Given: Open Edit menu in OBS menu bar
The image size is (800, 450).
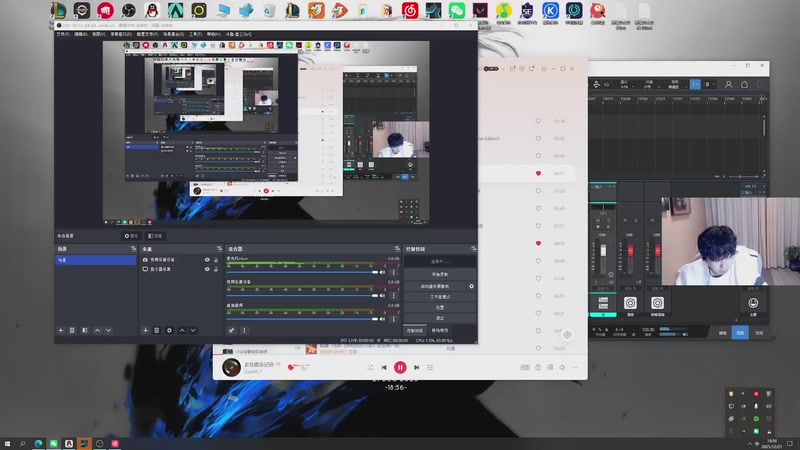Looking at the screenshot, I should [x=81, y=34].
